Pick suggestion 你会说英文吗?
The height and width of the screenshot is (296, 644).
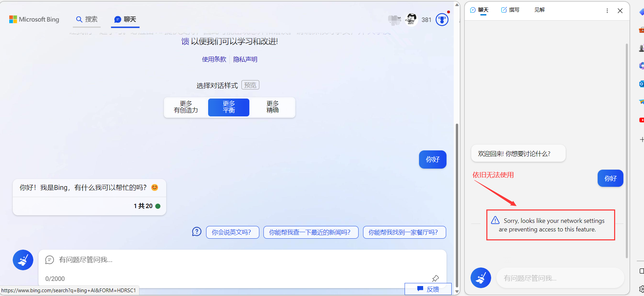(x=233, y=232)
